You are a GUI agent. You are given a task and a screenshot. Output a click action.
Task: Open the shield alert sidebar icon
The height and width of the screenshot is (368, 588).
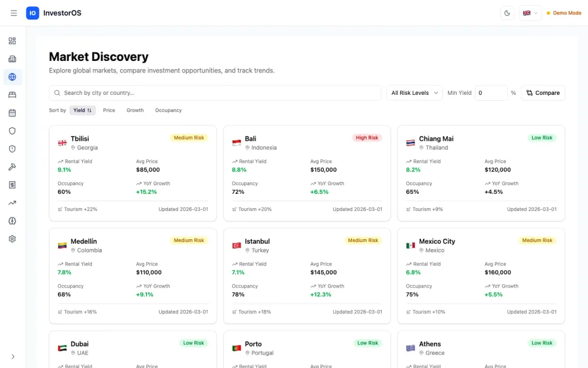coord(13,149)
